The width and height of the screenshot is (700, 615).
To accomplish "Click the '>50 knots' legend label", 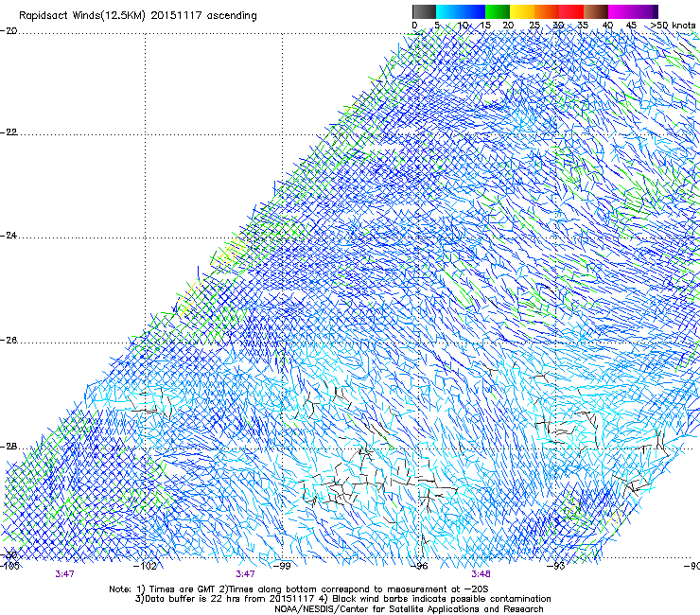I will [x=674, y=26].
